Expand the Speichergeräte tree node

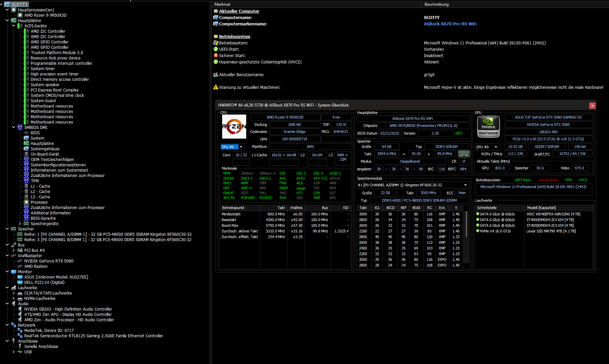20,223
